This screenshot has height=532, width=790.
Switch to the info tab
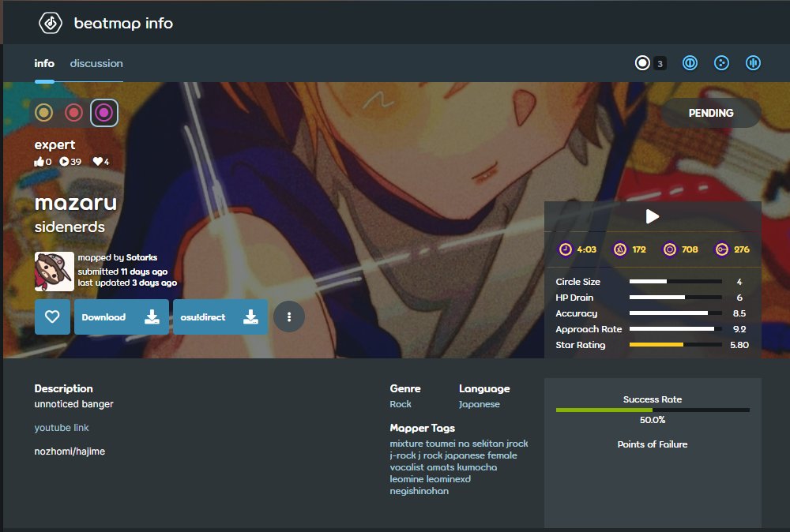44,63
